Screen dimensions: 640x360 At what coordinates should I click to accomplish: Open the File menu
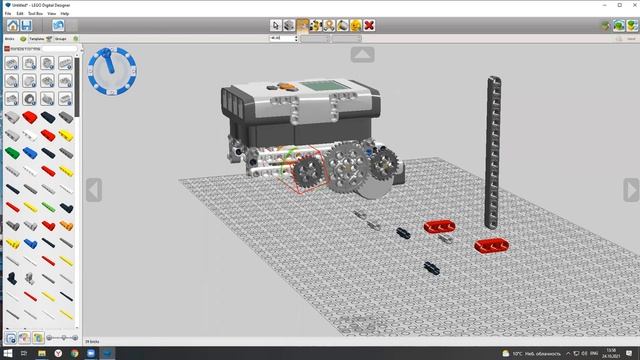[x=8, y=13]
